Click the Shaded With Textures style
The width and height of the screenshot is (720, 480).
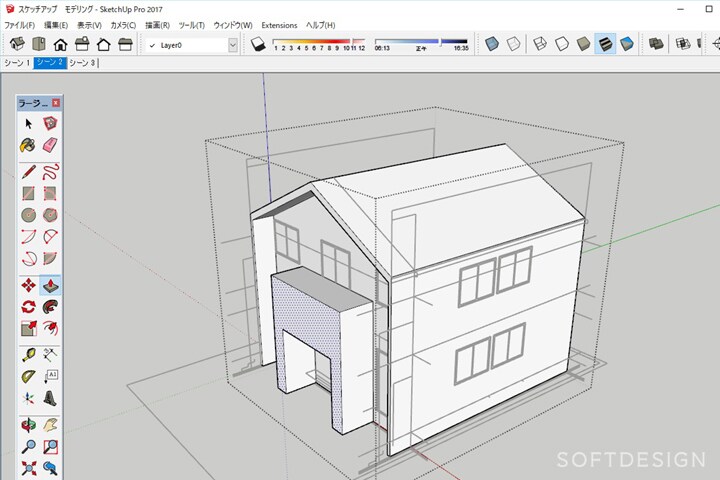coord(605,44)
